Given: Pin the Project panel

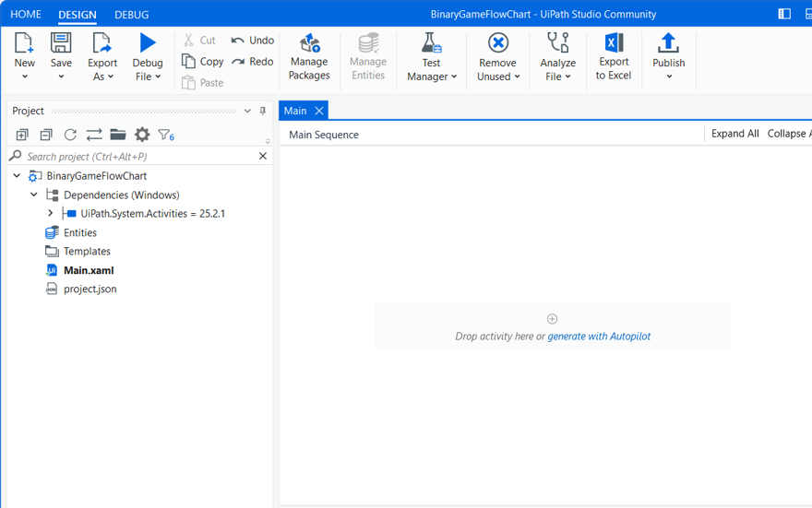Looking at the screenshot, I should point(263,111).
